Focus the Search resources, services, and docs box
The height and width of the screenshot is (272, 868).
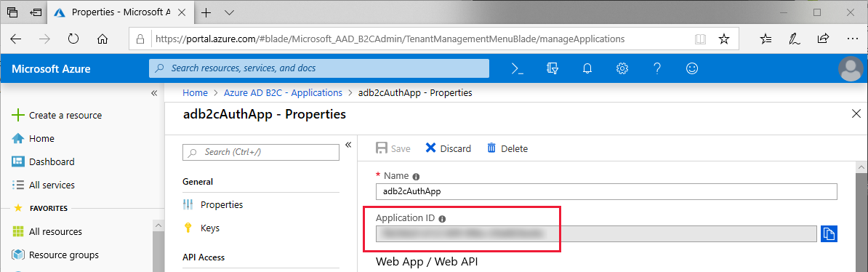tap(319, 68)
